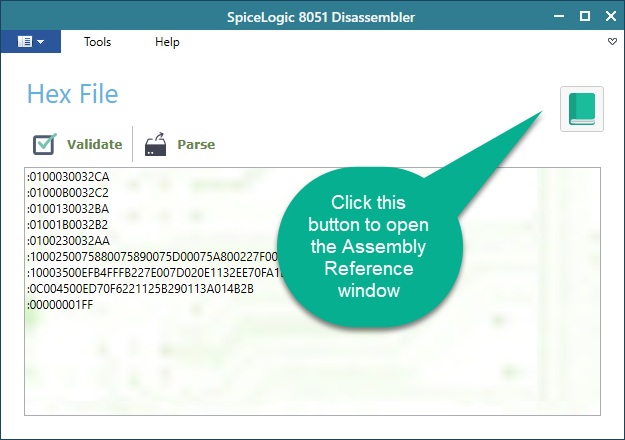Click hex line :0C004500ED70F6221125B290113A014B2B
The image size is (625, 440).
pyautogui.click(x=140, y=289)
